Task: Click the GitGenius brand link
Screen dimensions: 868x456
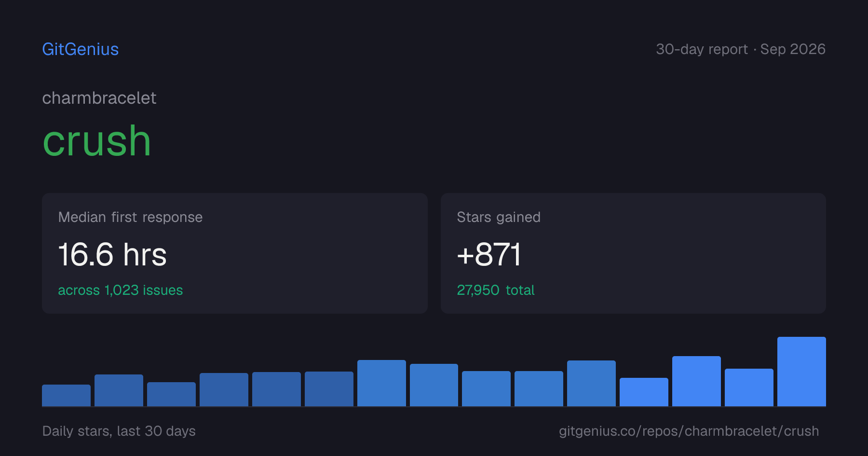Action: pyautogui.click(x=80, y=49)
